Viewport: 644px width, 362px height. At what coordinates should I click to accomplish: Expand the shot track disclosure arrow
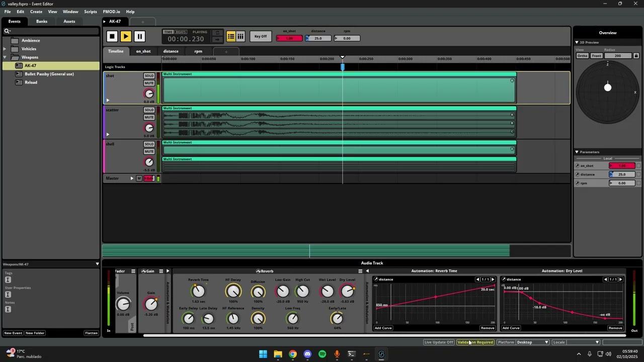(x=108, y=100)
